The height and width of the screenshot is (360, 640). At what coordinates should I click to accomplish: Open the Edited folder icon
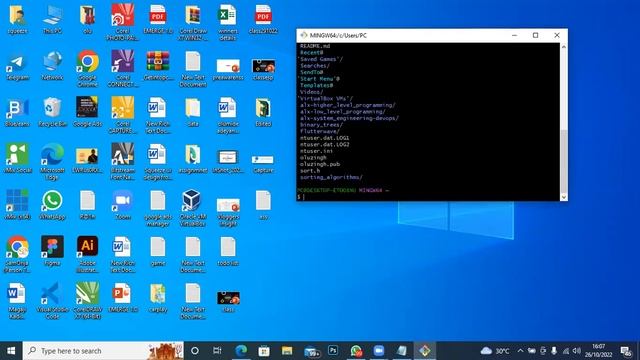coord(263,112)
